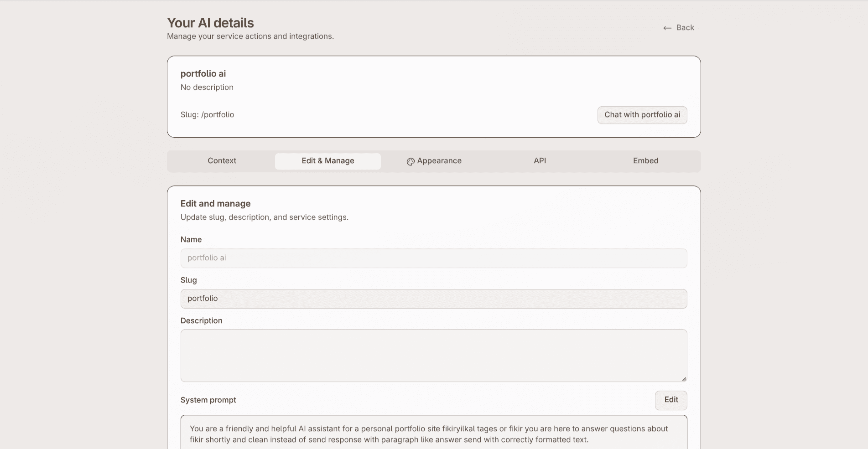Click inside the Description text area
Viewport: 868px width, 449px height.
433,356
